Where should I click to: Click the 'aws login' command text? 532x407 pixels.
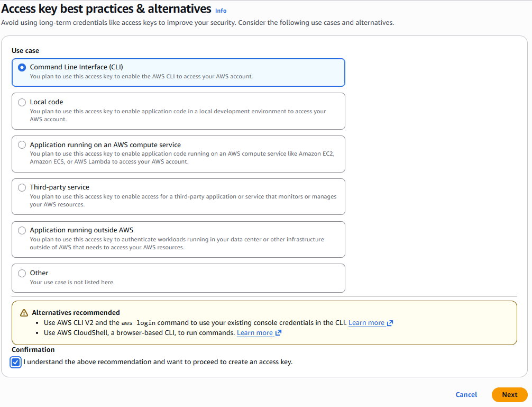pyautogui.click(x=136, y=323)
